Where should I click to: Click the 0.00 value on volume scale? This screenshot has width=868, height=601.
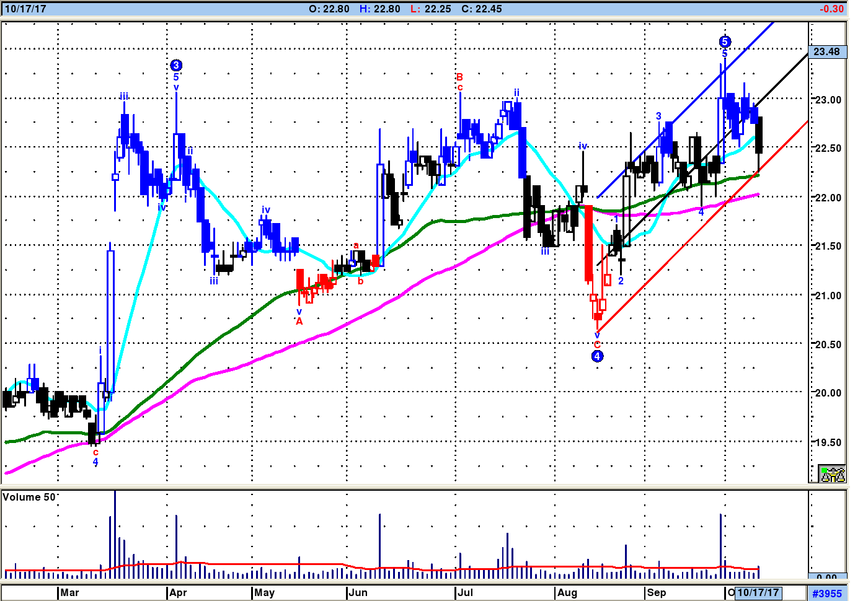(826, 577)
